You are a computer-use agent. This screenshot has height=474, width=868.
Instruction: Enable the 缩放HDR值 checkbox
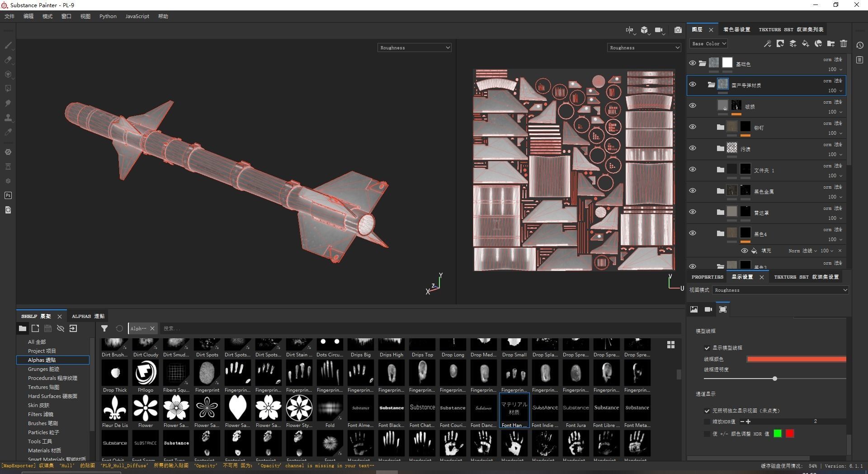coord(707,422)
